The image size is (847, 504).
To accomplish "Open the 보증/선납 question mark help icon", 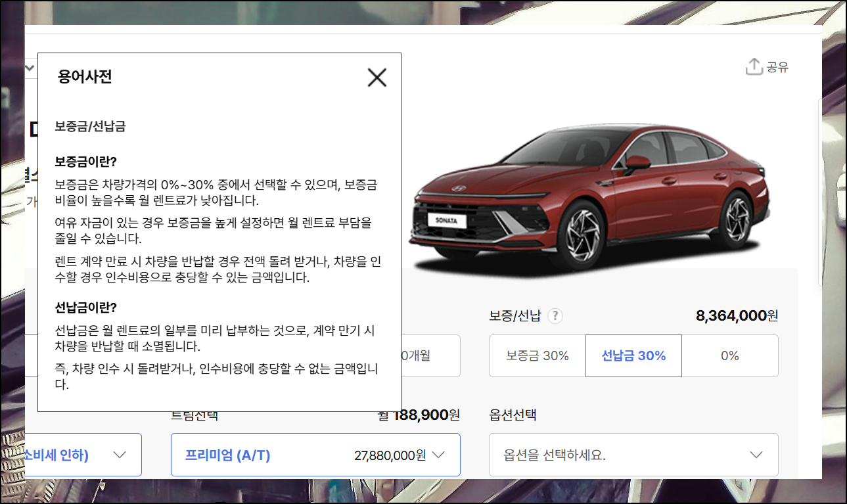I will pos(555,316).
